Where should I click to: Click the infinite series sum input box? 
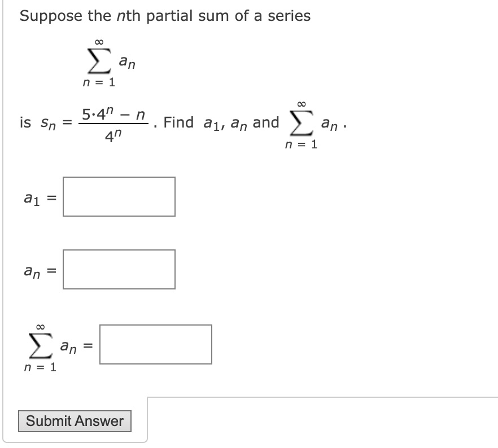(156, 346)
